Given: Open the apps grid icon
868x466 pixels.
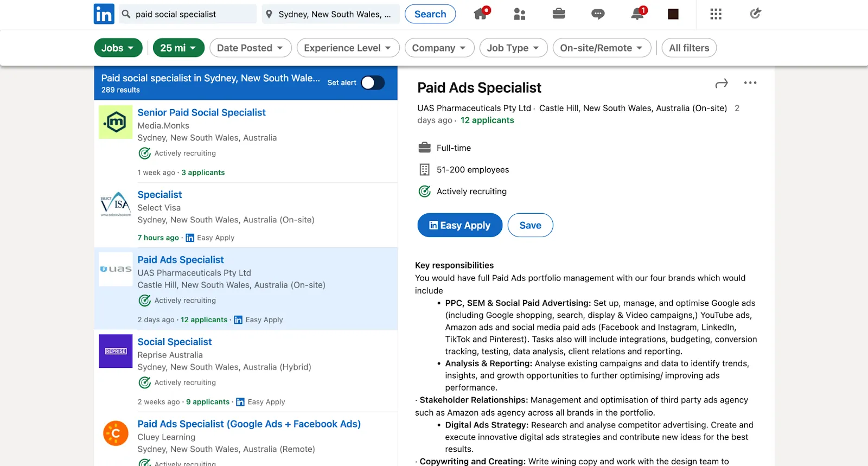Looking at the screenshot, I should pyautogui.click(x=716, y=14).
